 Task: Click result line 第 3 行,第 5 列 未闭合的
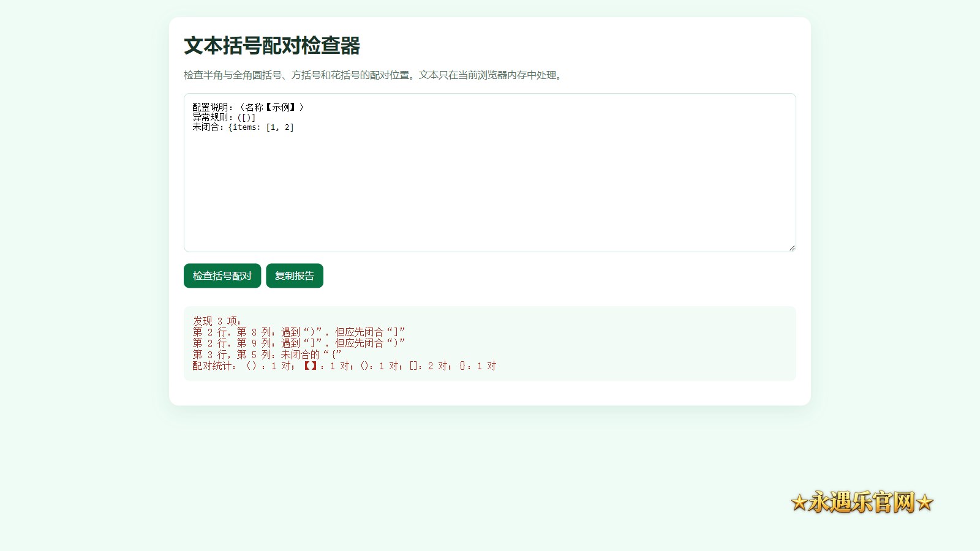(x=267, y=354)
